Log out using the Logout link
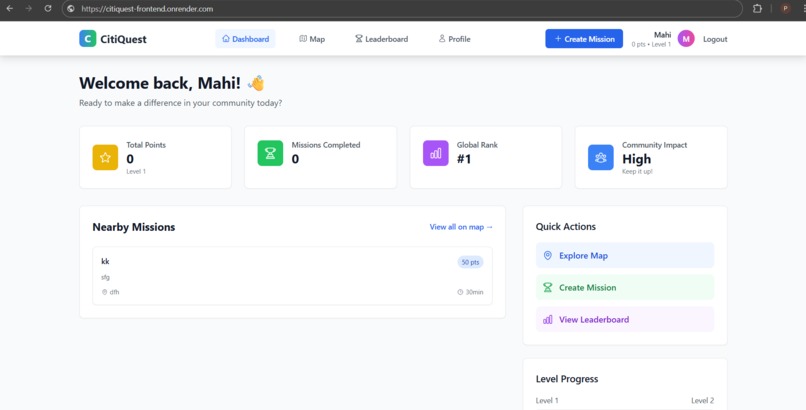This screenshot has width=806, height=410. pos(715,39)
